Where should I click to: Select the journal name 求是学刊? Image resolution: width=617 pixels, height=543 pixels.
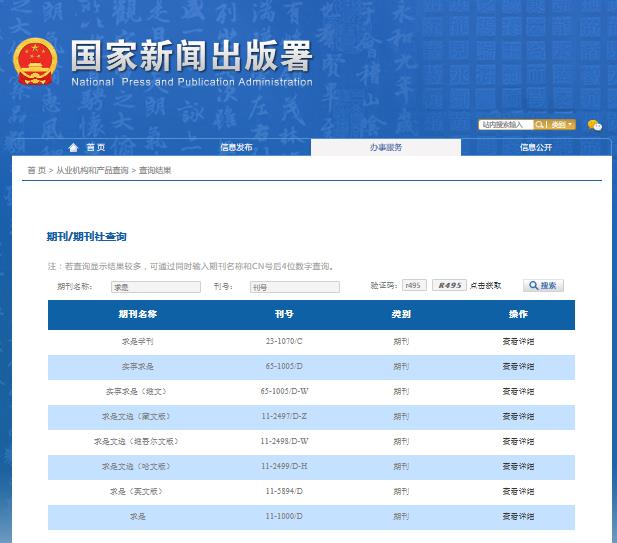point(138,342)
